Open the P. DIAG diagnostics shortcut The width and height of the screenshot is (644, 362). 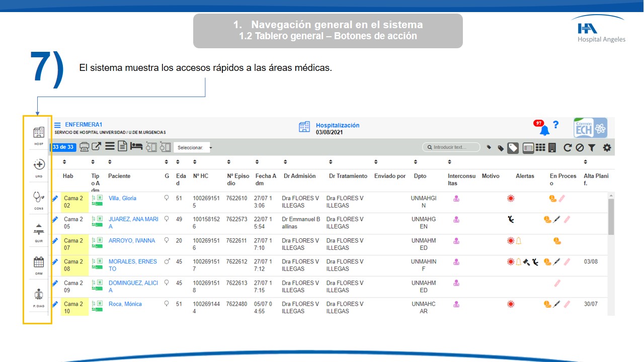tap(39, 295)
